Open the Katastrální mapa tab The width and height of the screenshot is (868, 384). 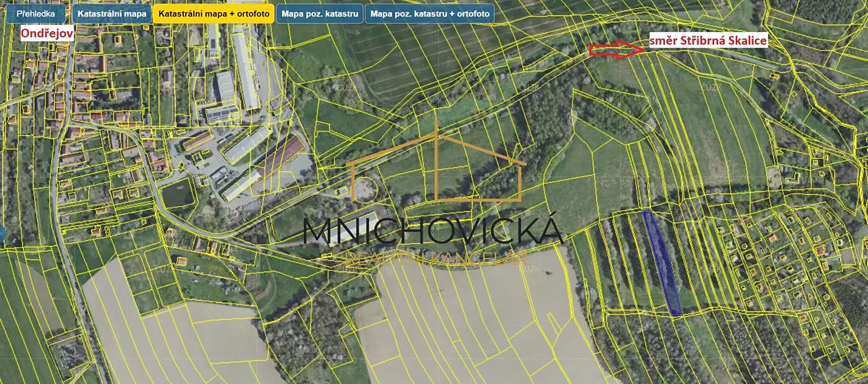pos(111,14)
